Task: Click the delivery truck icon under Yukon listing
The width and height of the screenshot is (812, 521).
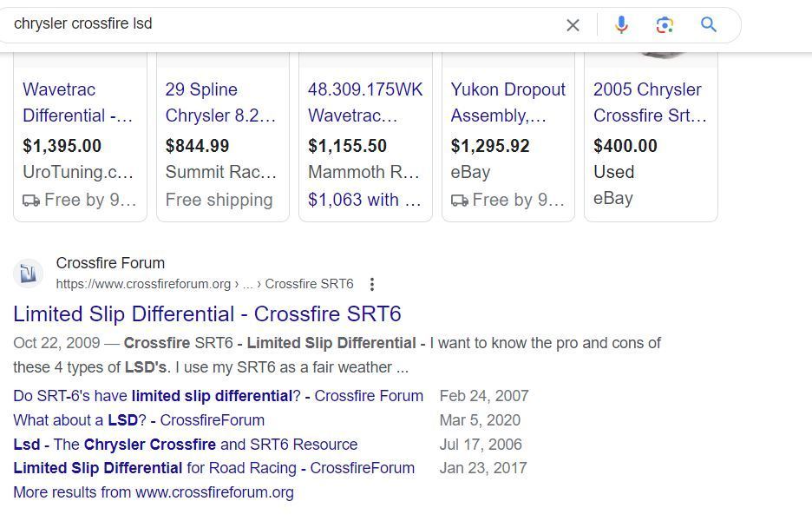Action: (460, 201)
